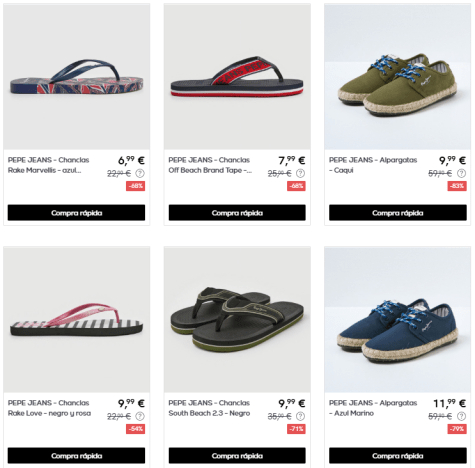Click Compra rápida under Rake Love negro y rosa

point(76,456)
